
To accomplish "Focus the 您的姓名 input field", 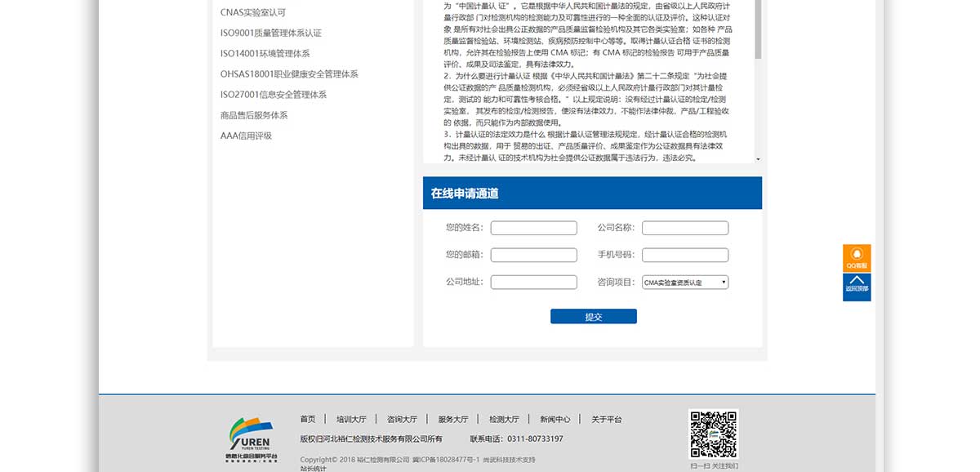I will (533, 228).
